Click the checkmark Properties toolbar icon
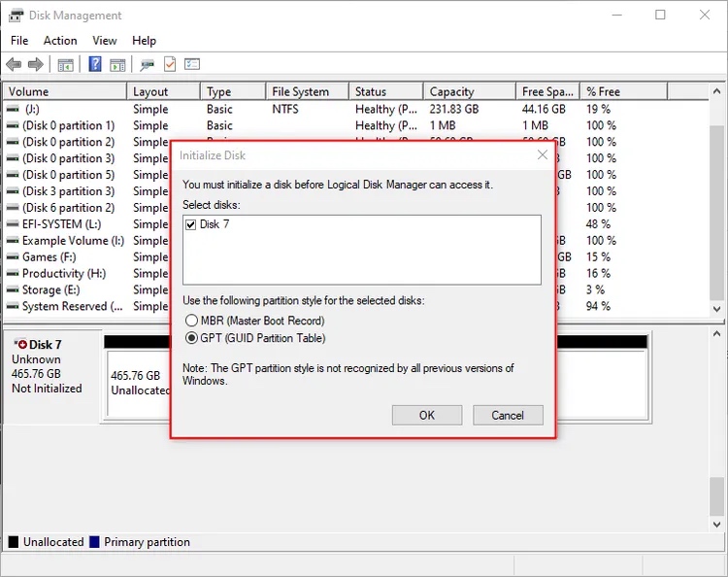This screenshot has height=577, width=728. (170, 64)
